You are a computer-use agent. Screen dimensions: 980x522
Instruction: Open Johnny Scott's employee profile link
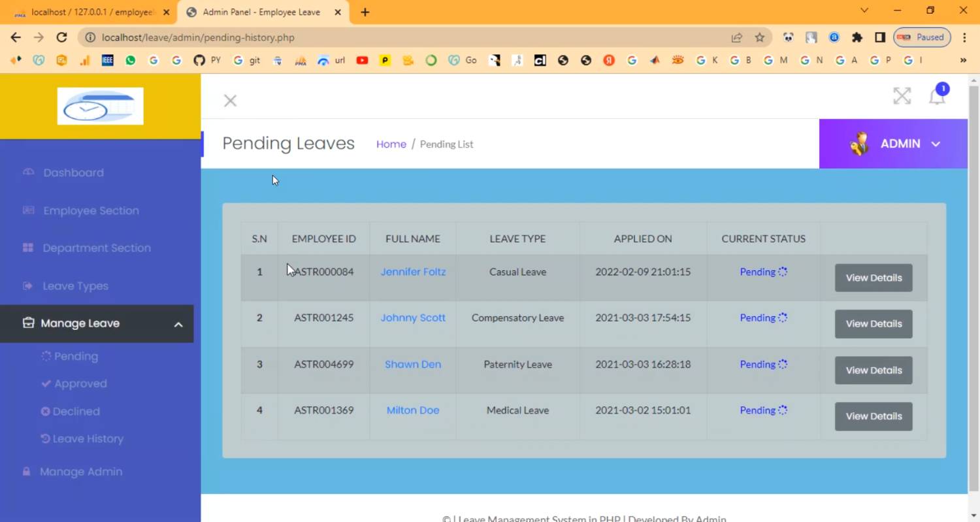(413, 318)
